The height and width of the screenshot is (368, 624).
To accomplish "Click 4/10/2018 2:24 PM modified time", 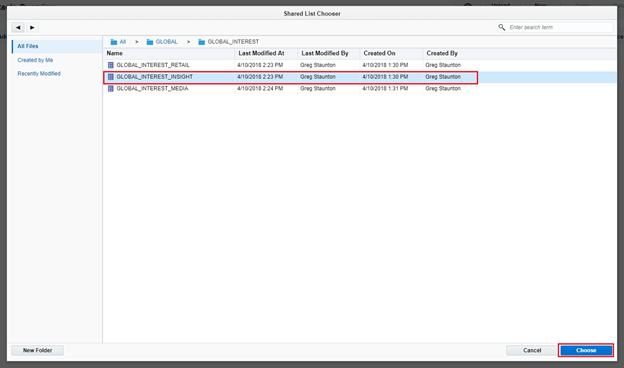I will pos(260,88).
